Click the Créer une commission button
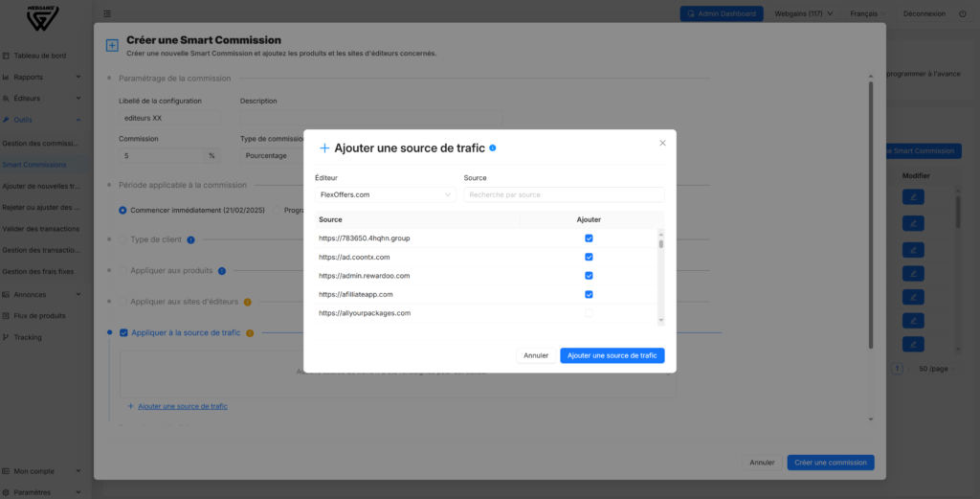 point(830,463)
